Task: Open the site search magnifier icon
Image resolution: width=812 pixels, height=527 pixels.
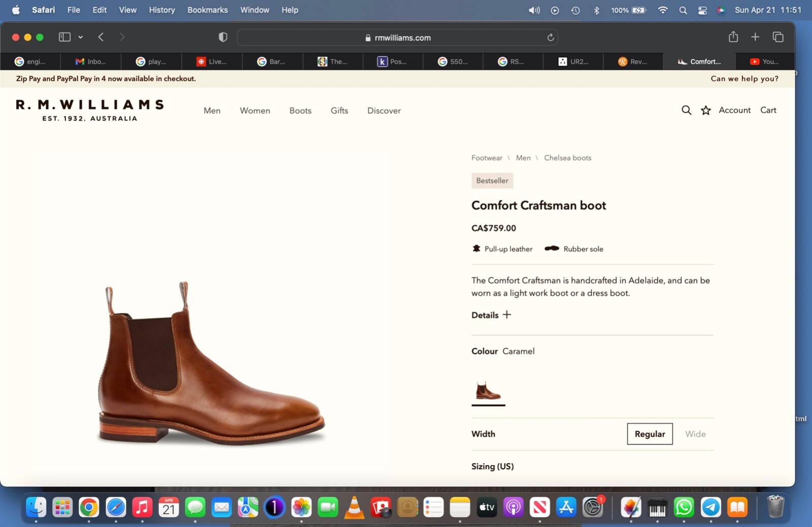Action: click(686, 110)
